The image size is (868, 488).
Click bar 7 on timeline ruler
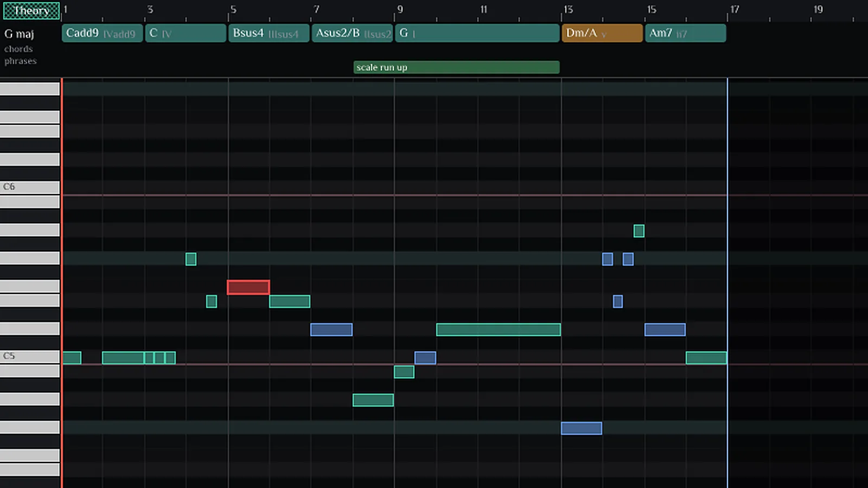tap(317, 9)
